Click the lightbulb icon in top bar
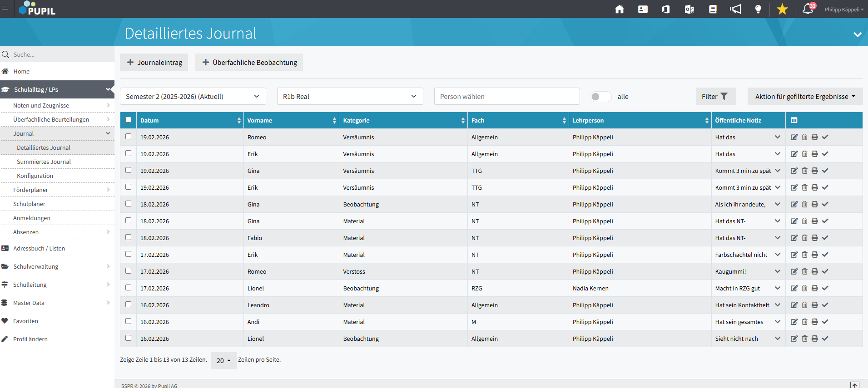 click(x=758, y=10)
